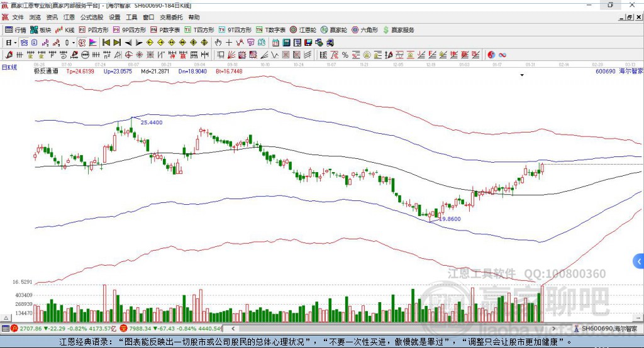Image resolution: width=644 pixels, height=348 pixels.
Task: Select the red fan lines tool
Action: click(x=231, y=55)
